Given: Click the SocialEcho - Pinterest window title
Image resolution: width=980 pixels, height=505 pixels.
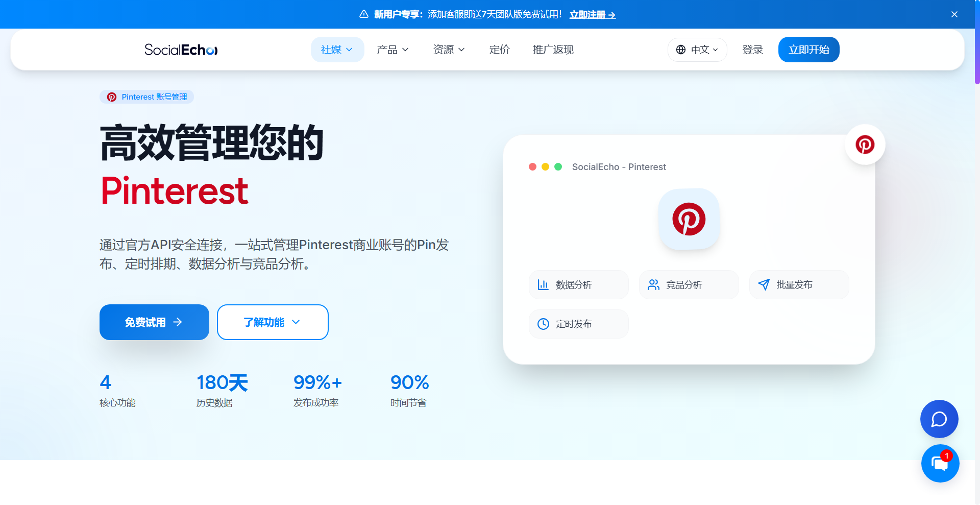Looking at the screenshot, I should click(619, 167).
